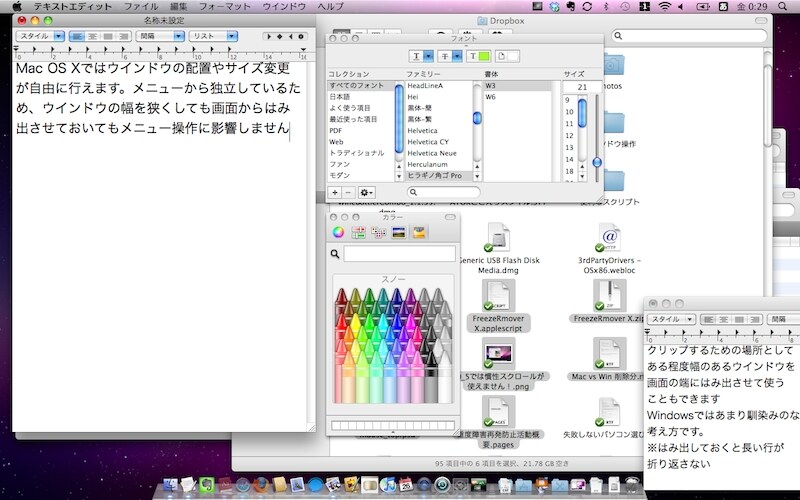Select the crayons color picker icon
This screenshot has width=800, height=500.
(420, 233)
